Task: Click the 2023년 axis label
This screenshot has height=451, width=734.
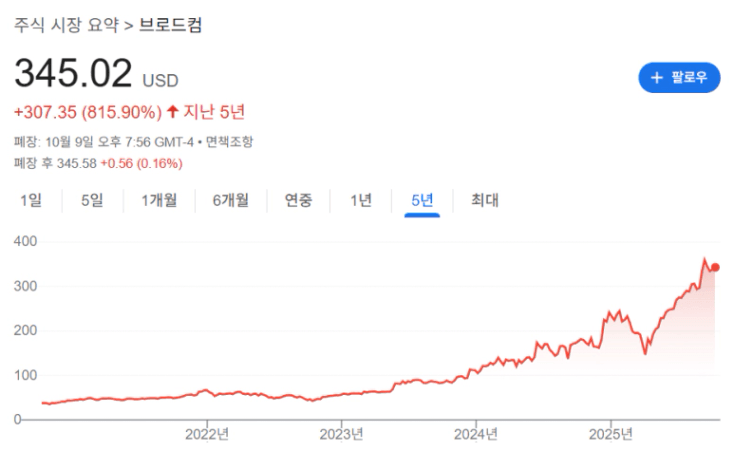Action: (x=341, y=434)
